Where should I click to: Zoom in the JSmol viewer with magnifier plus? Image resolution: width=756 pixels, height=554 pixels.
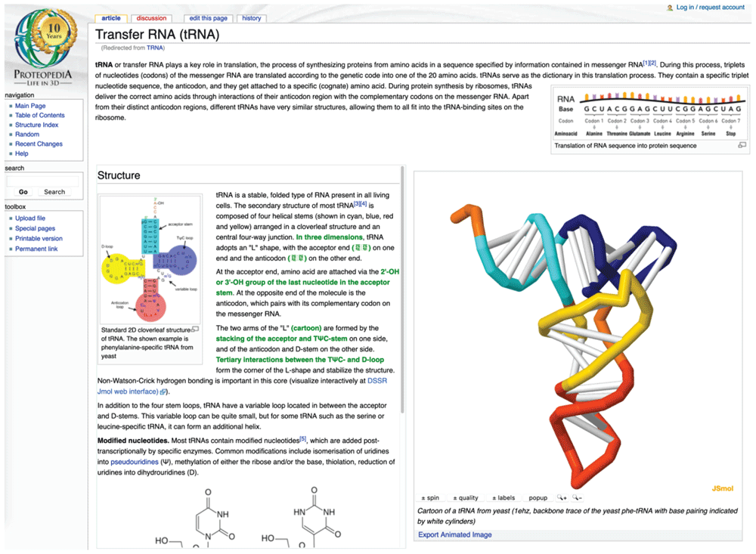562,497
